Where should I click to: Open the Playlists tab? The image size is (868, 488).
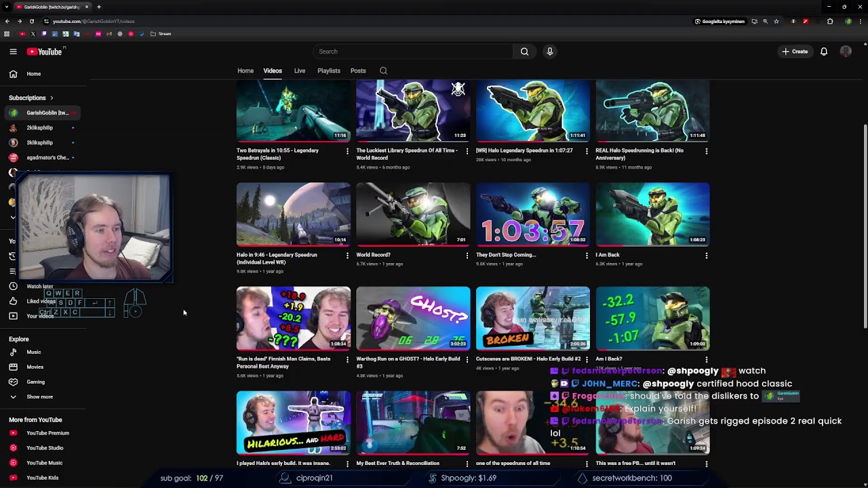tap(329, 70)
